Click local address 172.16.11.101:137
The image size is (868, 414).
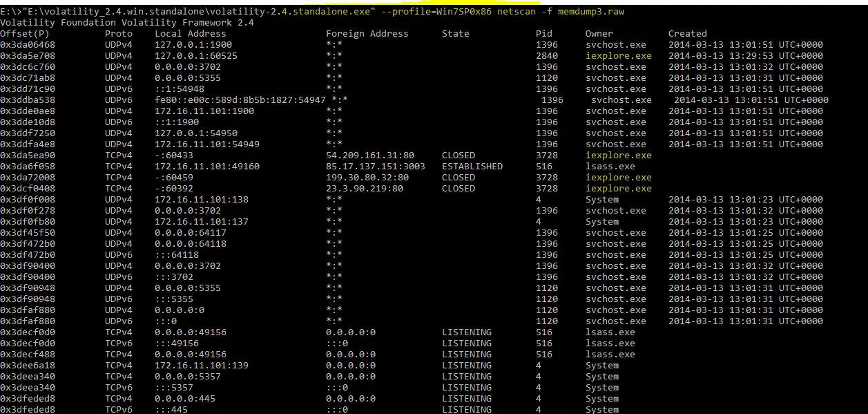pyautogui.click(x=202, y=221)
